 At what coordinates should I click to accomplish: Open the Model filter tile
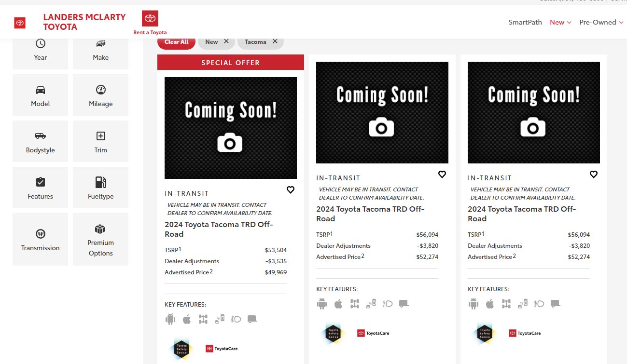click(x=40, y=95)
